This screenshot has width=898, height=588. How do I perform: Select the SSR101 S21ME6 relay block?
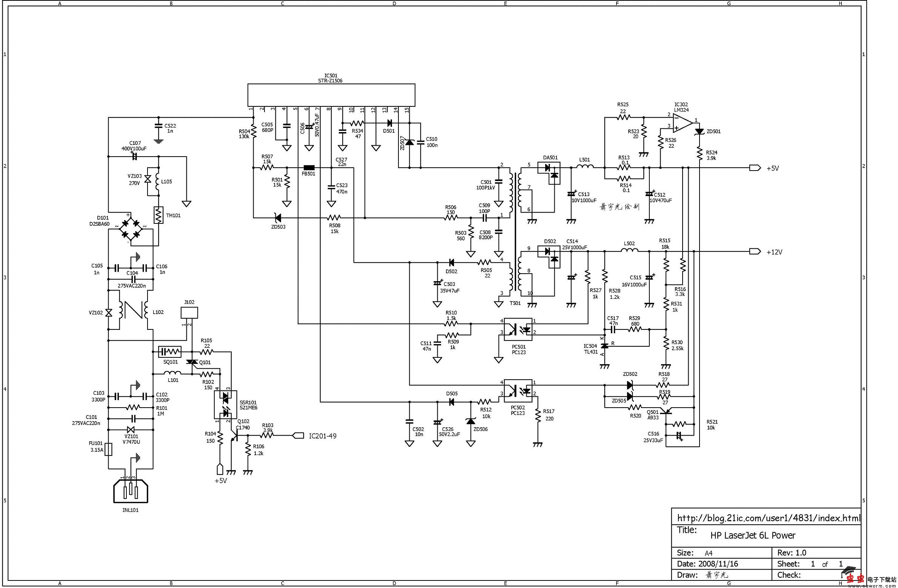click(x=226, y=405)
